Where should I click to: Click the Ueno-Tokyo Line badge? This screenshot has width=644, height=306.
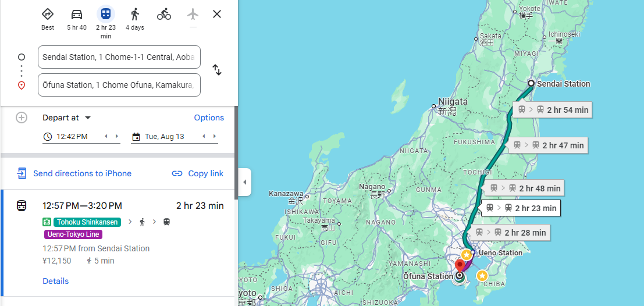(73, 234)
